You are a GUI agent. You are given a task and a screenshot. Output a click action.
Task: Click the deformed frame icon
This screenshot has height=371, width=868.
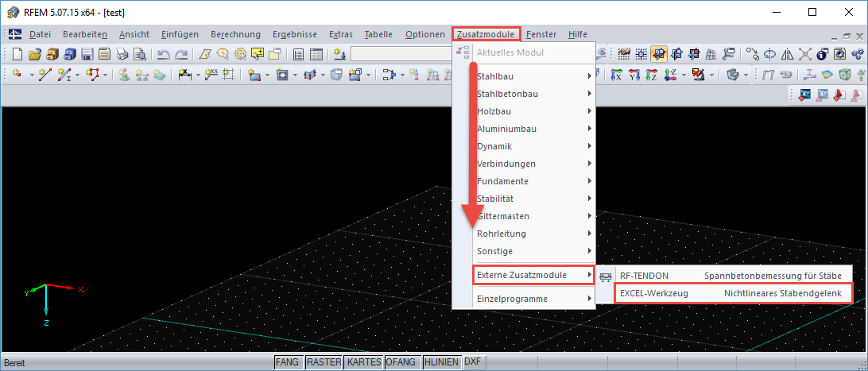tap(770, 75)
